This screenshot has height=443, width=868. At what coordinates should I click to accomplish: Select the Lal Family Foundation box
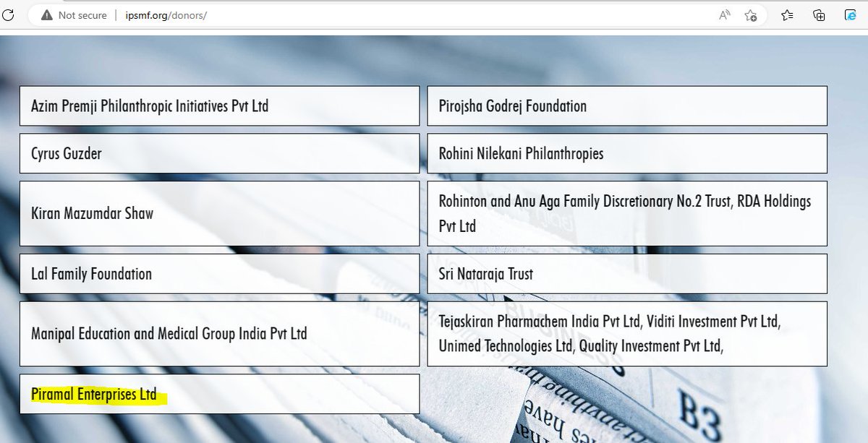(219, 274)
